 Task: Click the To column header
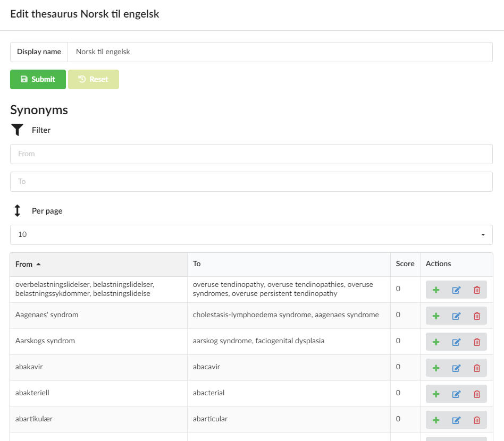[x=289, y=265]
